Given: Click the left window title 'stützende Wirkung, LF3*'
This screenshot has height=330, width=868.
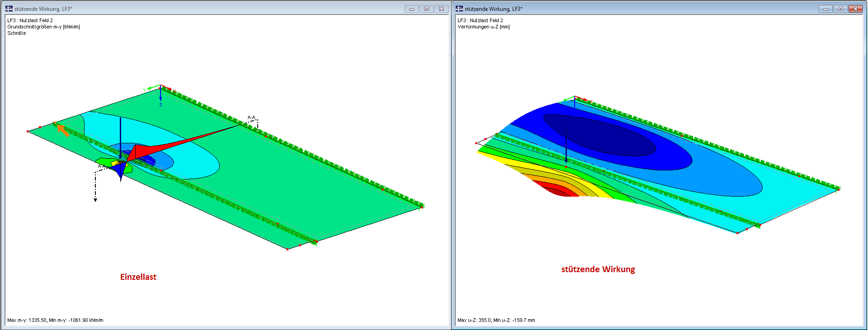Looking at the screenshot, I should click(43, 9).
